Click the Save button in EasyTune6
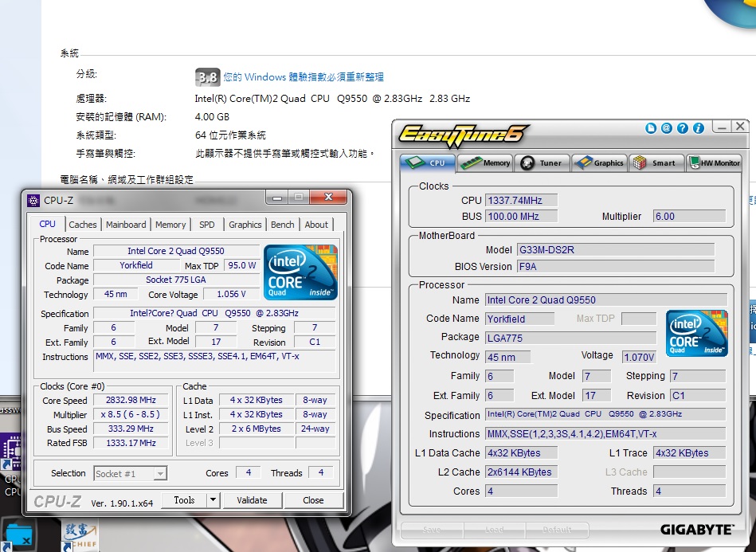756x552 pixels. (432, 530)
